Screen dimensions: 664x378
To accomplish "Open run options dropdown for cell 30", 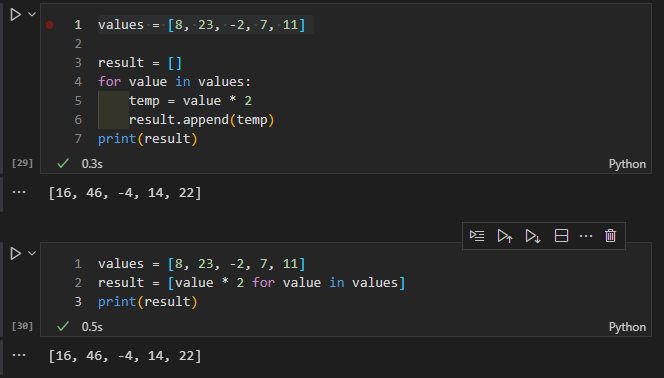I will click(32, 253).
